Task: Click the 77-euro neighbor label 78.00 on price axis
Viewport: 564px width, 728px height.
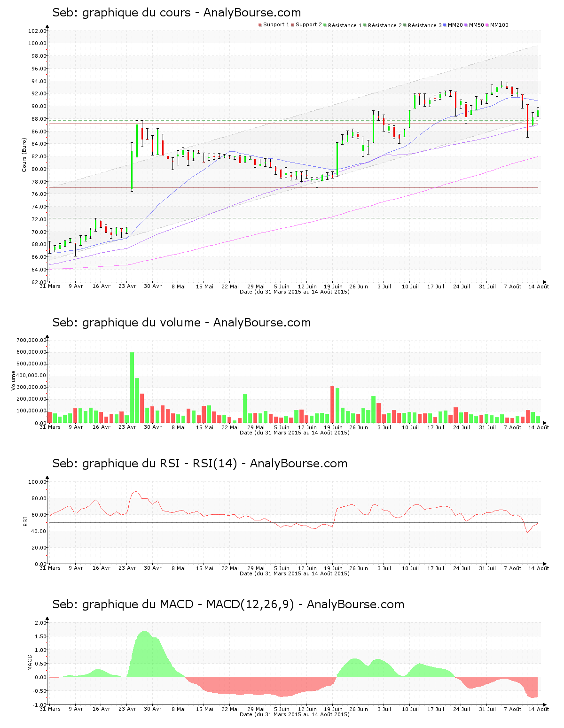Action: (x=39, y=182)
